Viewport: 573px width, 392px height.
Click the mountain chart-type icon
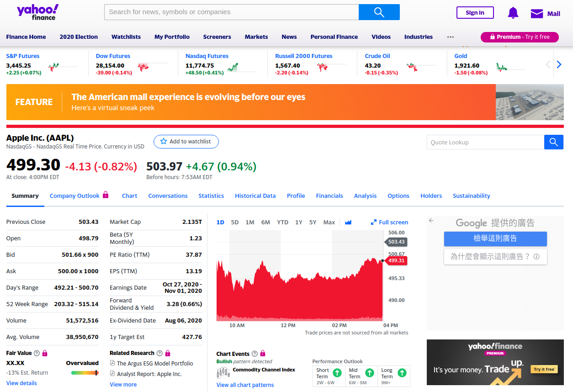tap(348, 222)
